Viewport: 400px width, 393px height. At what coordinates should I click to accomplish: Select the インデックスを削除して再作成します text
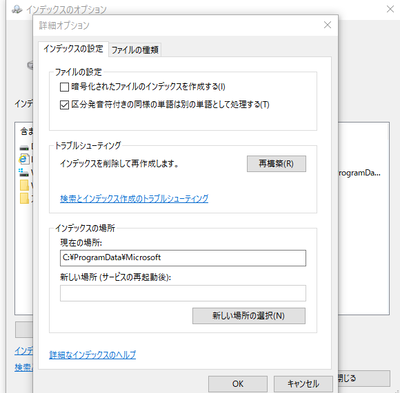coord(119,164)
